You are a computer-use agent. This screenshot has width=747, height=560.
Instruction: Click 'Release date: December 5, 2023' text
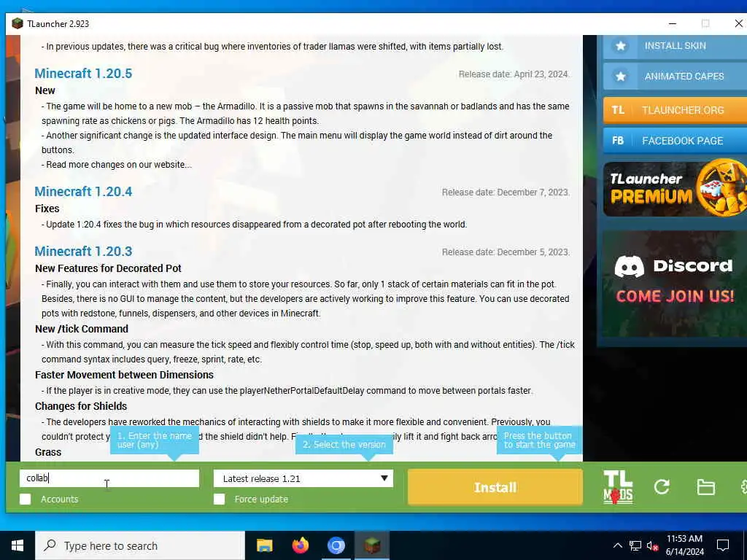[x=506, y=252]
